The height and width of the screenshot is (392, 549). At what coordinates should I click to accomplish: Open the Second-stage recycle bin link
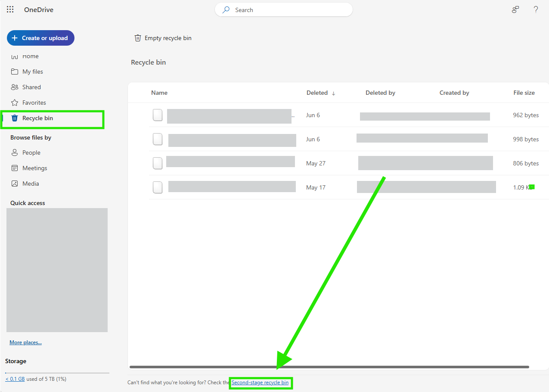[x=260, y=383]
